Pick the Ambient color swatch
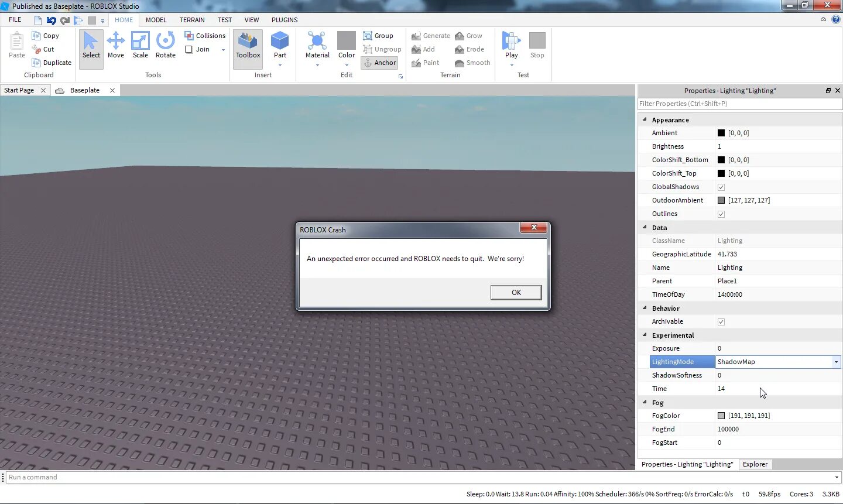The image size is (843, 504). point(721,133)
